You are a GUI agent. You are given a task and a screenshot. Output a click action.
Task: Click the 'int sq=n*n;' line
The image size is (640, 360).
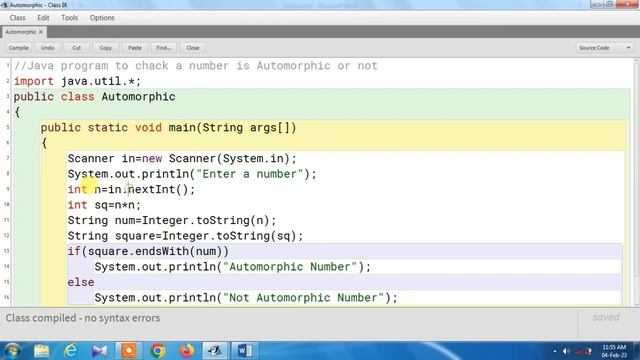104,205
